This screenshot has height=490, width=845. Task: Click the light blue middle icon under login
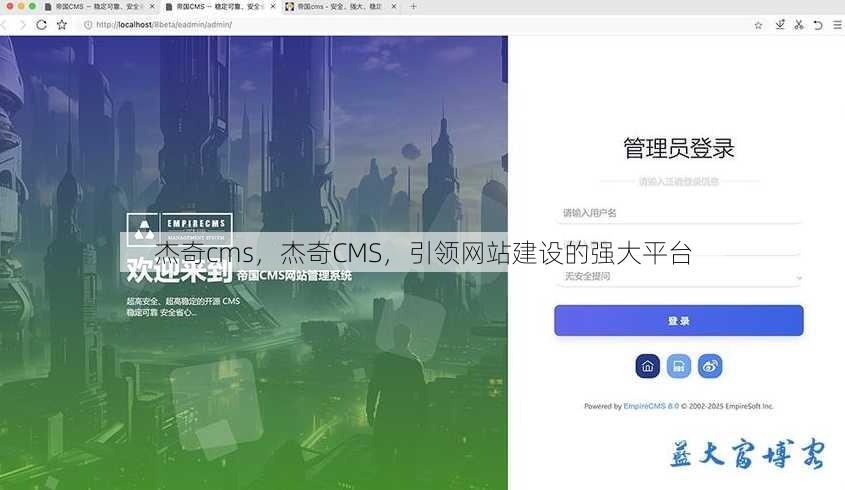pos(678,367)
